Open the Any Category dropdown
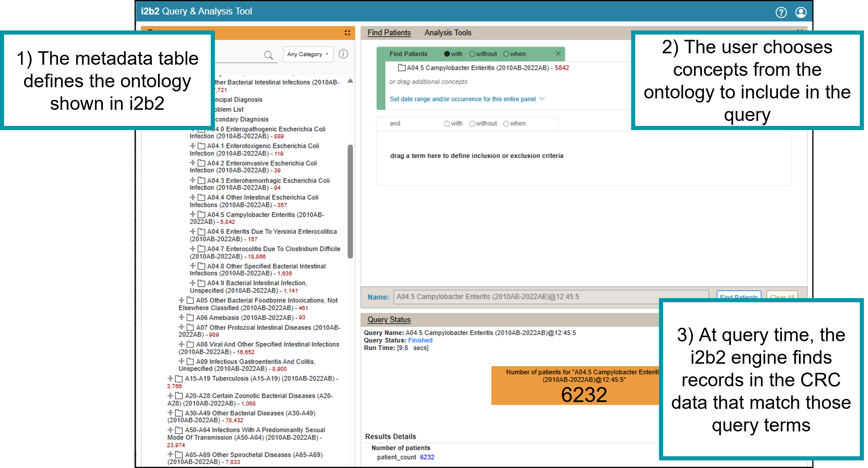Image resolution: width=868 pixels, height=468 pixels. [308, 54]
